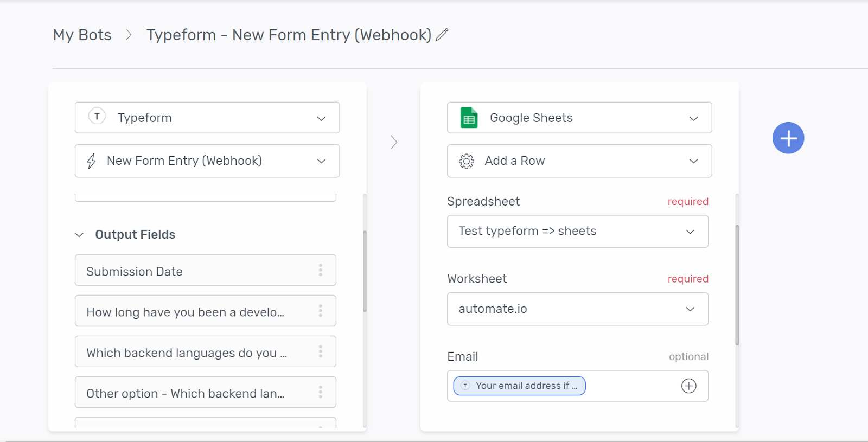
Task: Click the Output Fields heading text
Action: [x=135, y=234]
